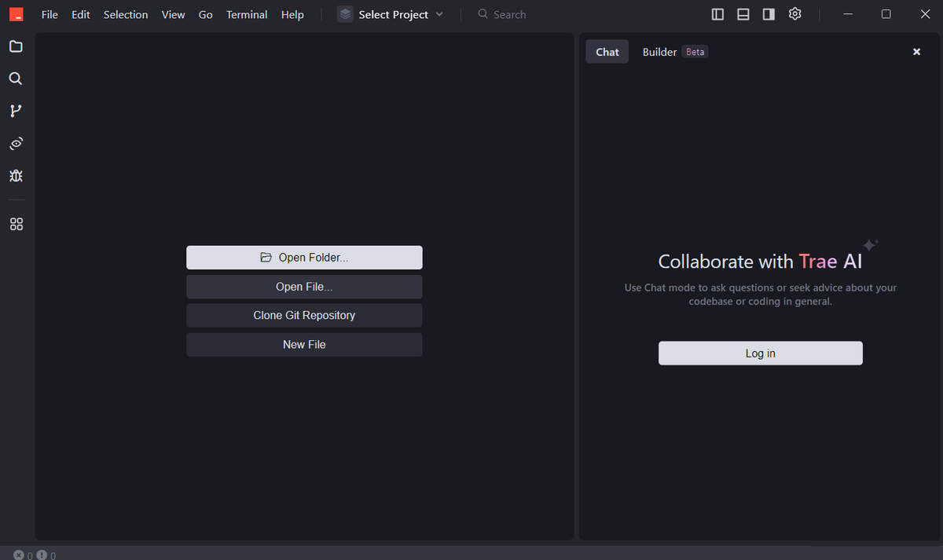Toggle the AI side panel layout icon
This screenshot has height=560, width=943.
769,14
